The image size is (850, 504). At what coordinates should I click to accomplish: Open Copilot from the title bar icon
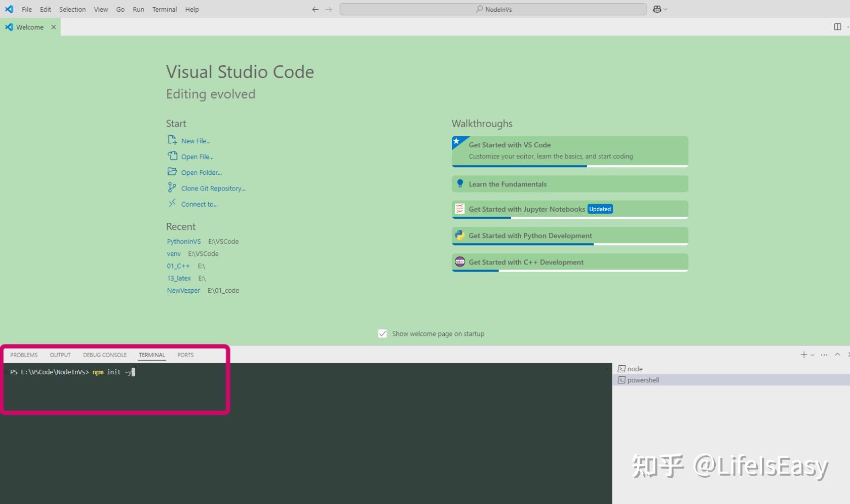(656, 9)
